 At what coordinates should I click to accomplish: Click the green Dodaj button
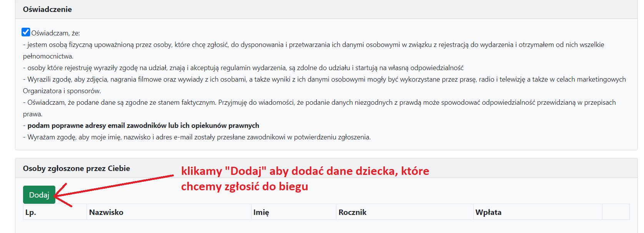[39, 195]
